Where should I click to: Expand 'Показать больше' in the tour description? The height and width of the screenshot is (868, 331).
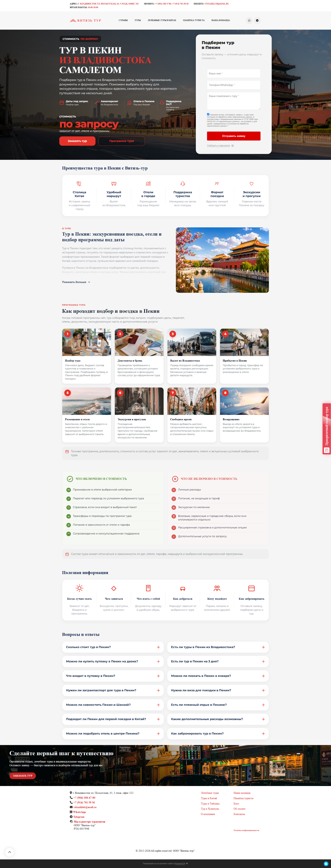tap(76, 282)
